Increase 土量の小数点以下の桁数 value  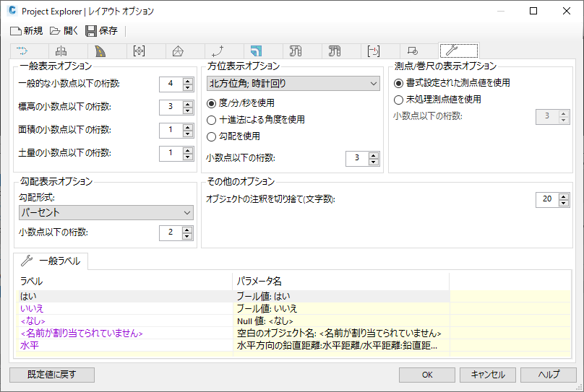point(188,150)
